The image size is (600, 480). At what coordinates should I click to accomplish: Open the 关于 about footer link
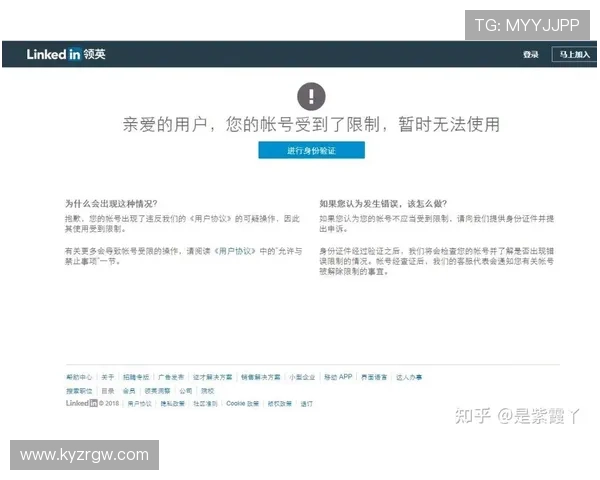(x=108, y=377)
